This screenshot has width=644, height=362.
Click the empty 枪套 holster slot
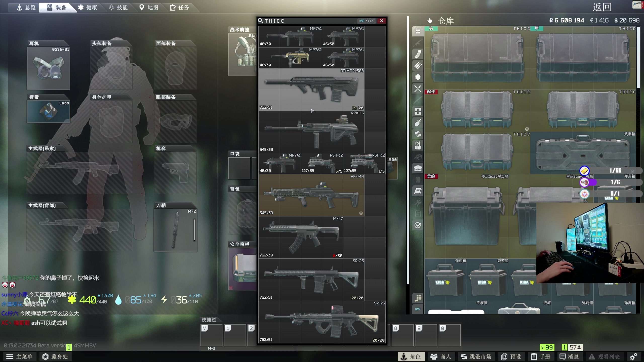[x=175, y=173]
